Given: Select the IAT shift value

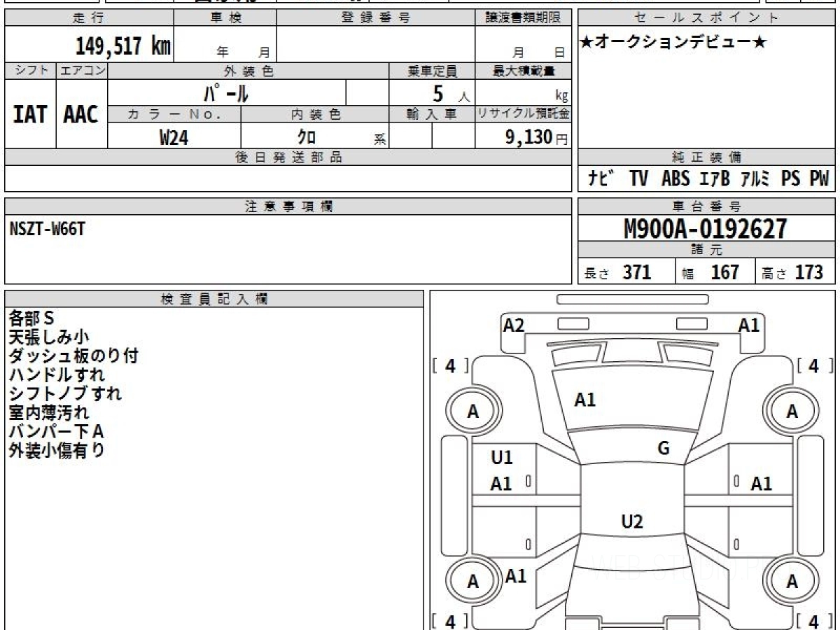Looking at the screenshot, I should [30, 115].
